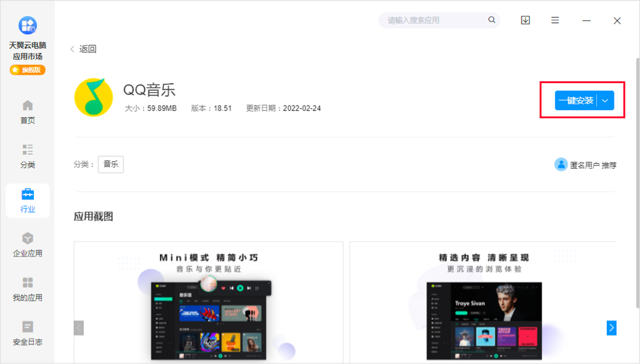The height and width of the screenshot is (364, 640).
Task: Expand the install button dropdown arrow
Action: (605, 100)
